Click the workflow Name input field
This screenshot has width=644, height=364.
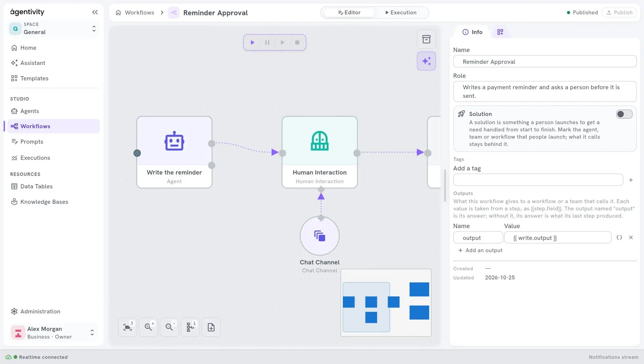[x=545, y=62]
